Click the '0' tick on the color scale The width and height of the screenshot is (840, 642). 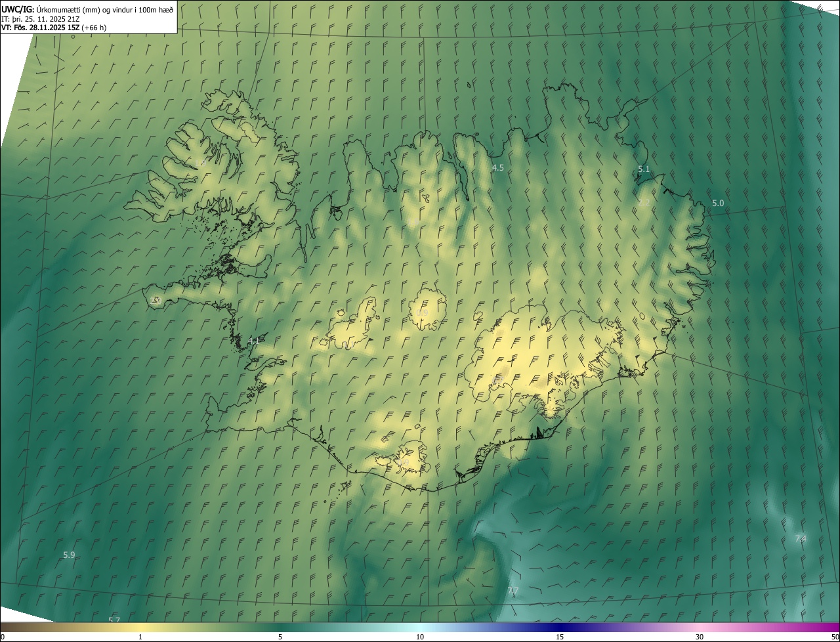pos(3,637)
